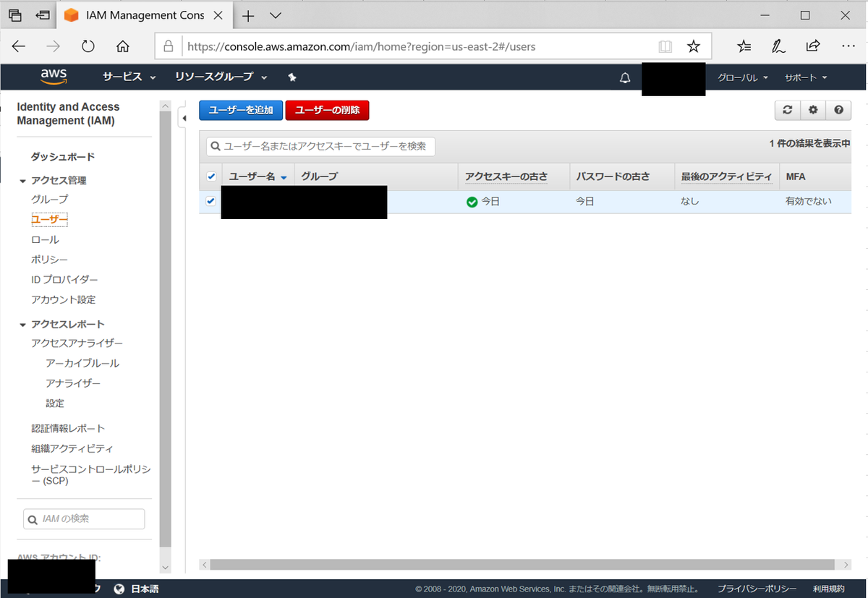
Task: Add page to favorites with star icon
Action: pos(694,46)
